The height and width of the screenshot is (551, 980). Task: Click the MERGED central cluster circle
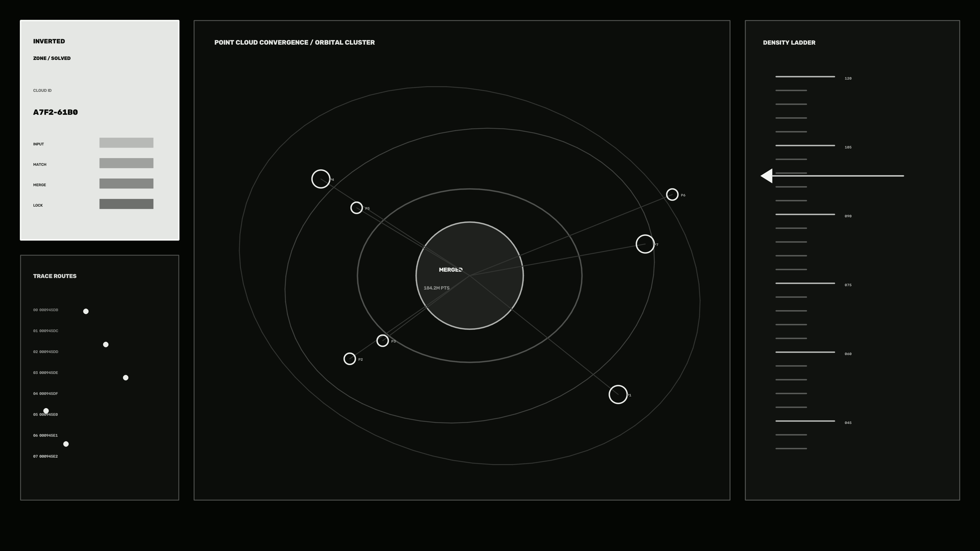470,275
